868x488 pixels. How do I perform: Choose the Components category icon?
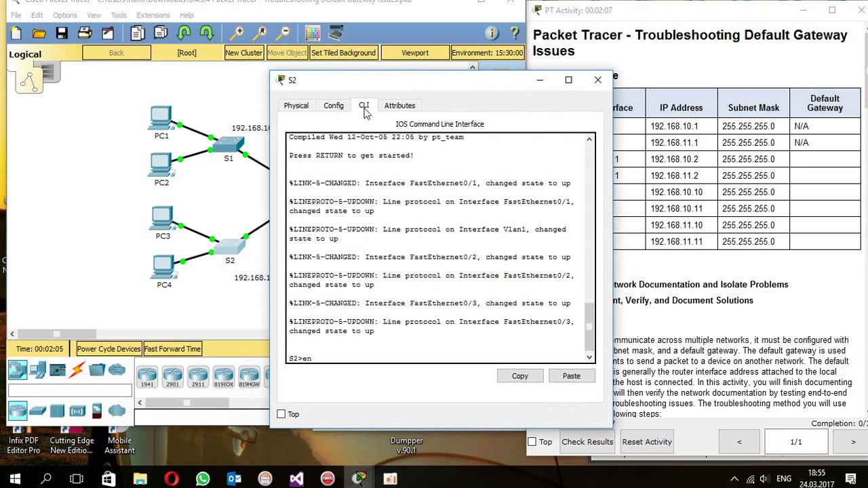click(x=58, y=369)
